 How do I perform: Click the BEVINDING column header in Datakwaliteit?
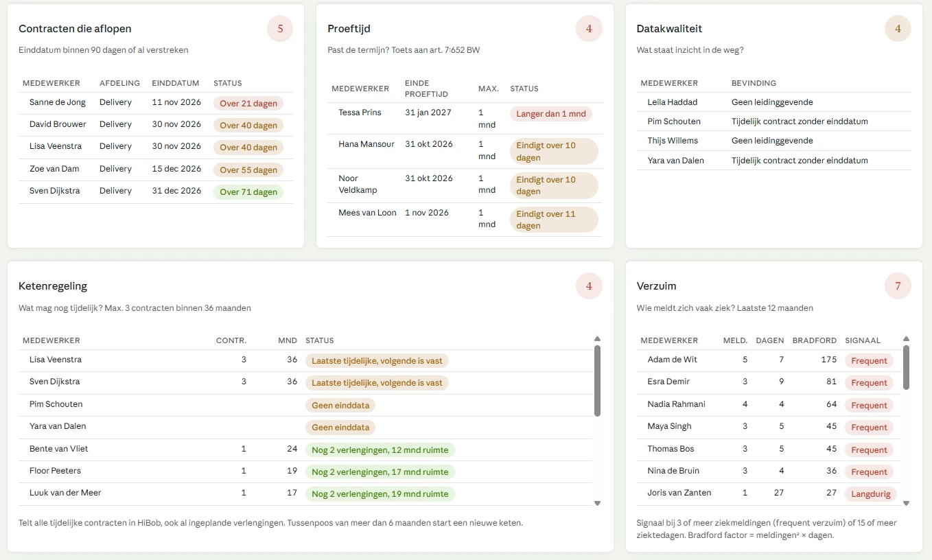[754, 83]
